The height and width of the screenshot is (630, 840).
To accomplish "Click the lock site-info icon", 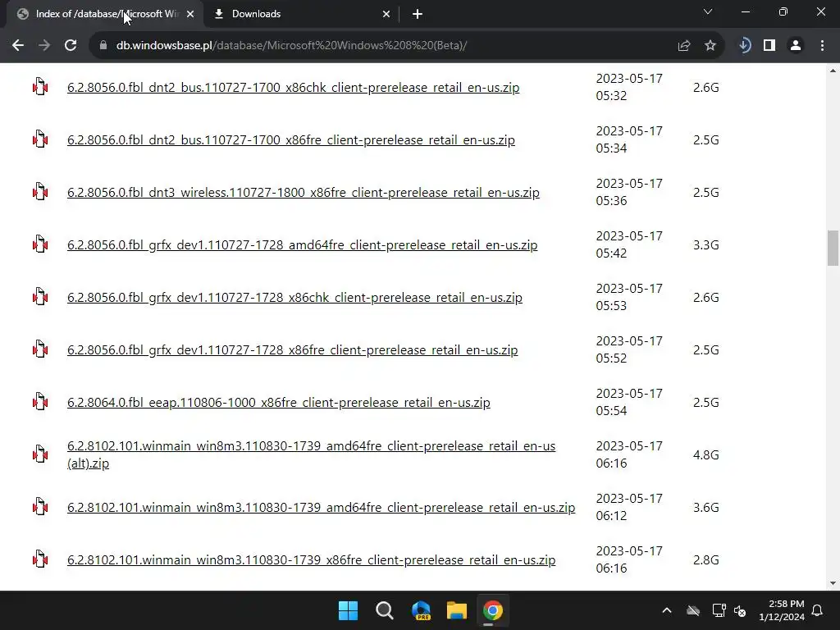I will tap(103, 46).
